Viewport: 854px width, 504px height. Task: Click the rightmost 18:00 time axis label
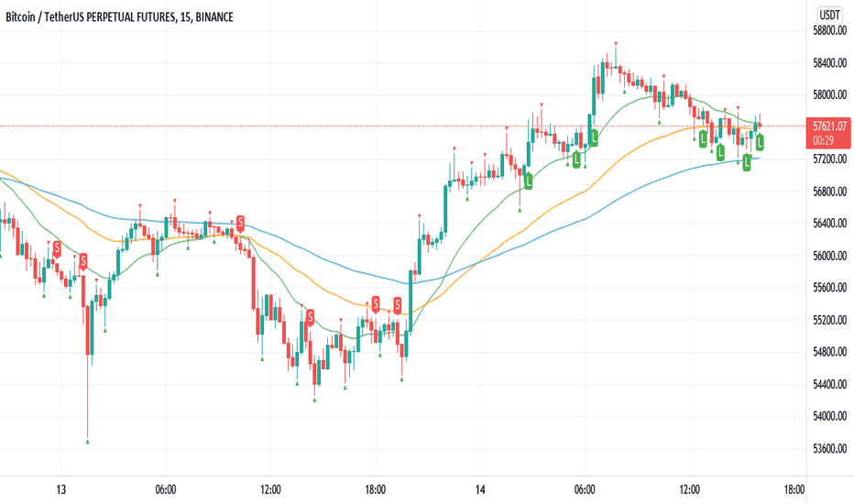794,489
